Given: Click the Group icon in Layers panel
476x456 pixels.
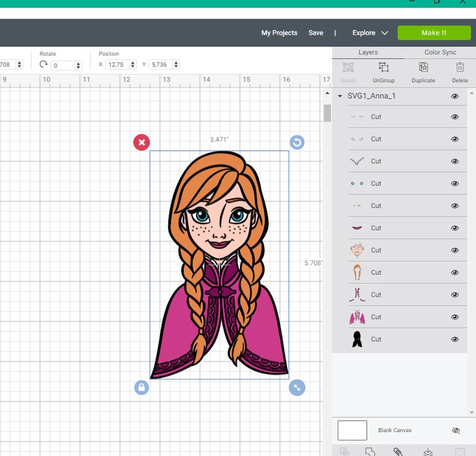Looking at the screenshot, I should [x=348, y=67].
